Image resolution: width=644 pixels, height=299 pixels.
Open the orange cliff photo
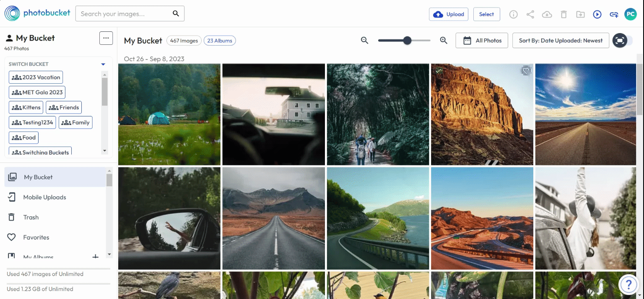[x=482, y=114]
